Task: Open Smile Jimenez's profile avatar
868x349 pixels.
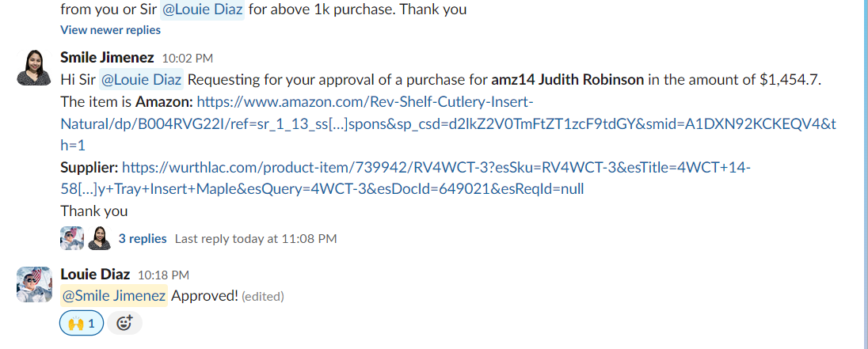Action: (34, 67)
